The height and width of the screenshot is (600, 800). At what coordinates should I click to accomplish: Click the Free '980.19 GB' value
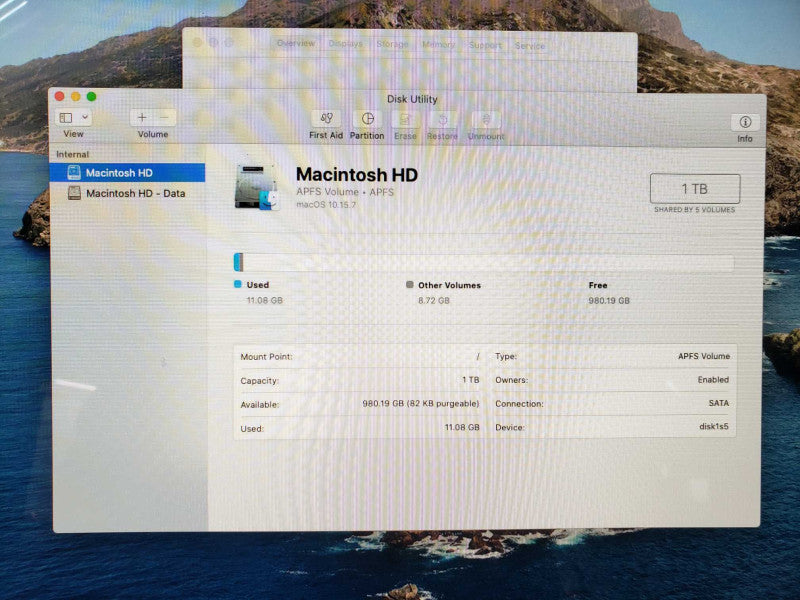tap(609, 301)
